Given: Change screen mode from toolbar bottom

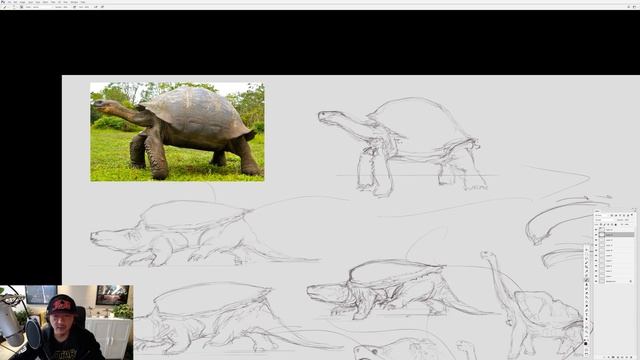Looking at the screenshot, I should coord(587,354).
